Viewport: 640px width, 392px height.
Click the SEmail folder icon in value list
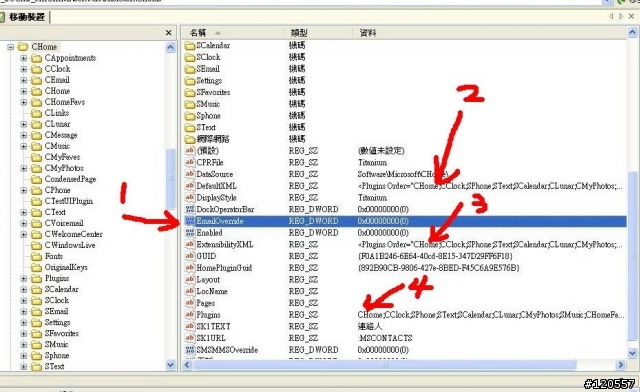[190, 69]
